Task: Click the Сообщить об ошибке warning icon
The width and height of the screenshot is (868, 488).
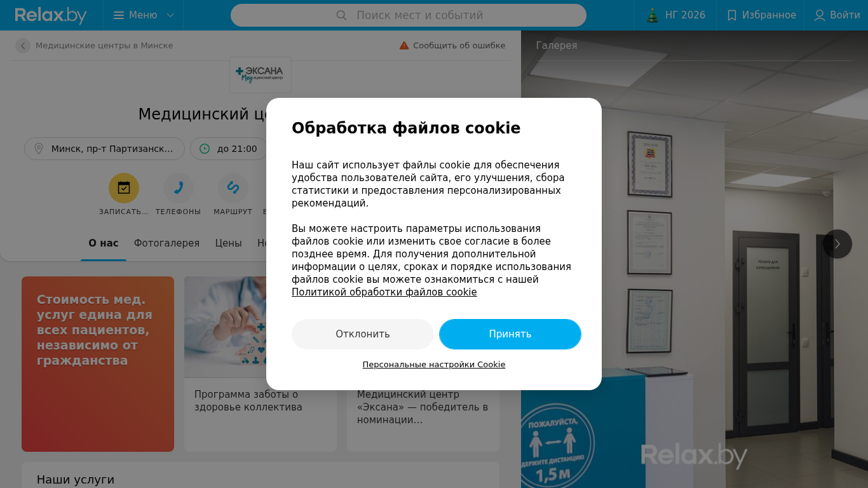Action: pos(404,46)
